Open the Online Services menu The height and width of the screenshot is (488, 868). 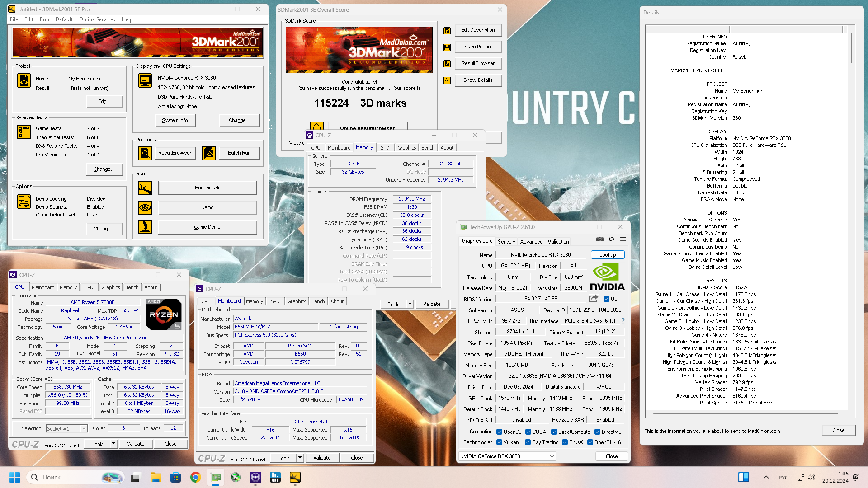[97, 19]
